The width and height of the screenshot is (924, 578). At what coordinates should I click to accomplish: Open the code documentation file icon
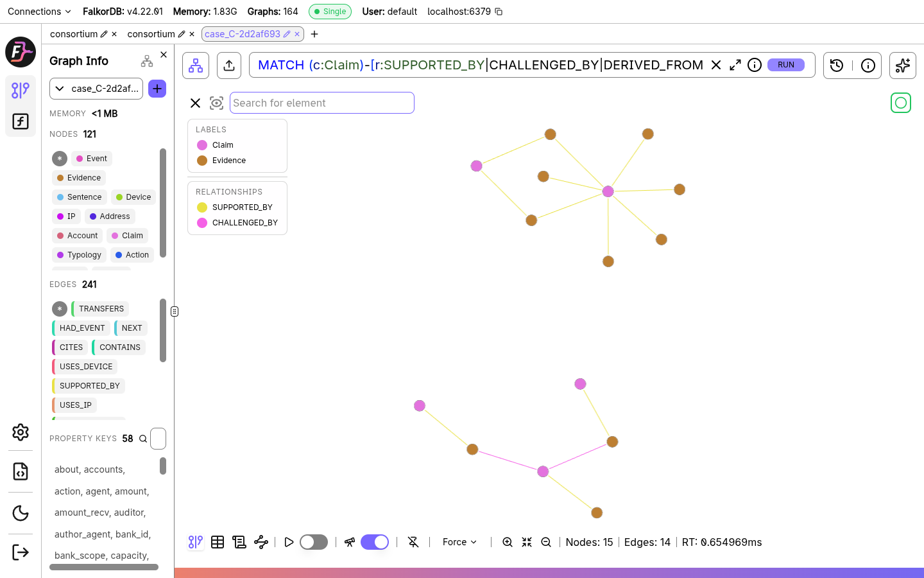21,471
